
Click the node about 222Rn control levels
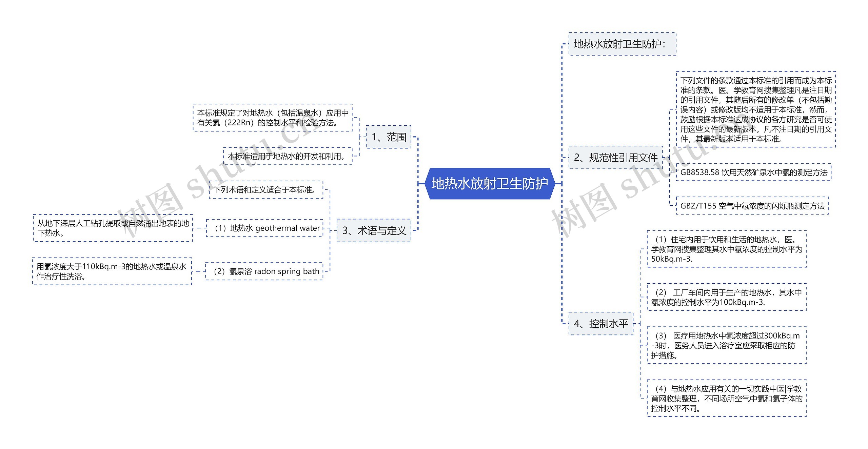pos(273,118)
